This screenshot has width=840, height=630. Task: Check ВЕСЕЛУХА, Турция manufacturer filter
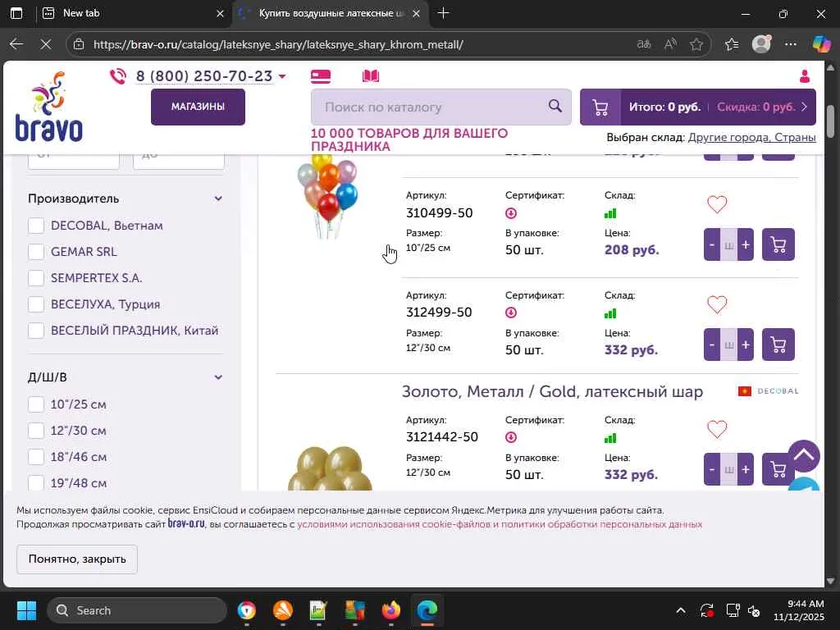pos(36,304)
